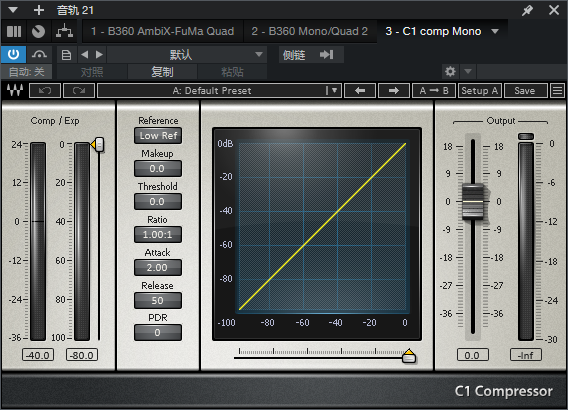The height and width of the screenshot is (410, 568).
Task: Click the Waves logo icon
Action: 15,90
